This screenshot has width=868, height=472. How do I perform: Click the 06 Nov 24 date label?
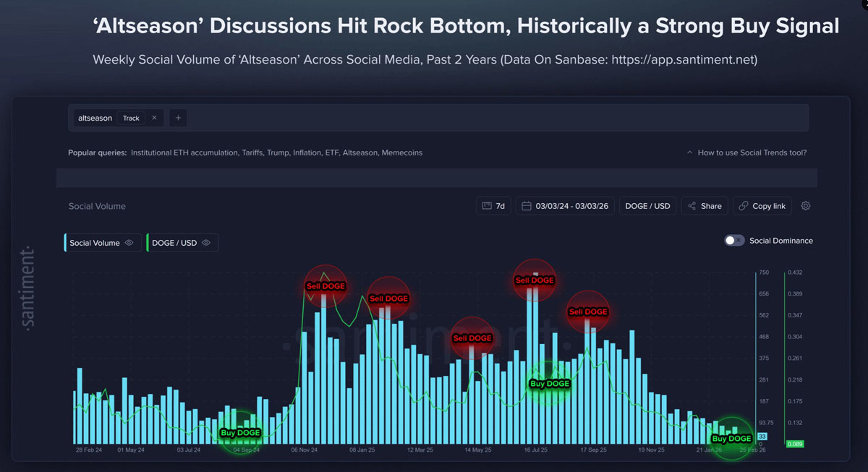(305, 450)
